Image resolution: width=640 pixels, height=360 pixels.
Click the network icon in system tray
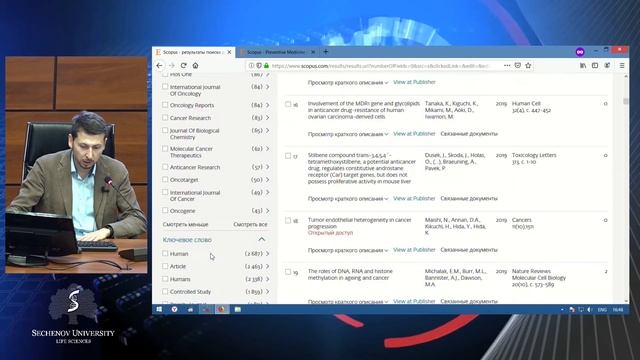click(581, 310)
